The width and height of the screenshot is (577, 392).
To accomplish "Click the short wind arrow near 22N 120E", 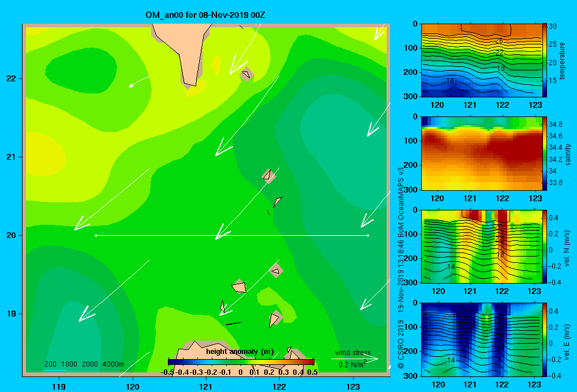I will (139, 82).
